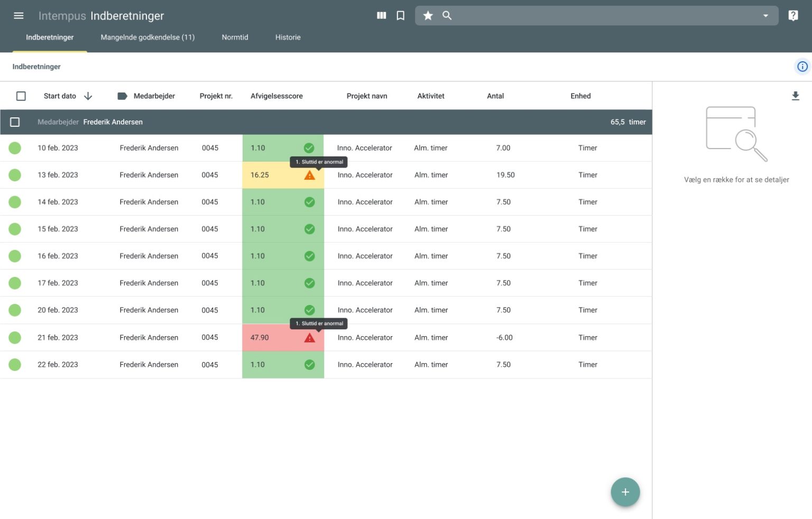Open the help question mark icon

793,16
